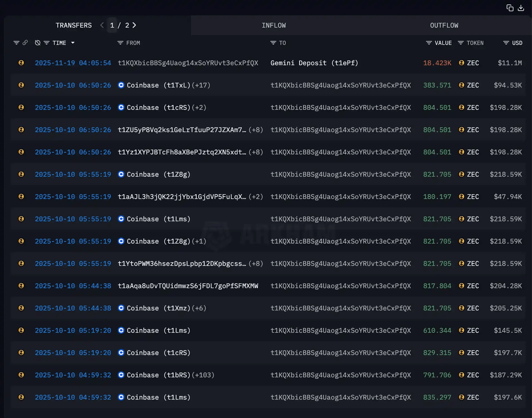Go to next transfers page arrow
This screenshot has width=532, height=418.
[x=134, y=25]
